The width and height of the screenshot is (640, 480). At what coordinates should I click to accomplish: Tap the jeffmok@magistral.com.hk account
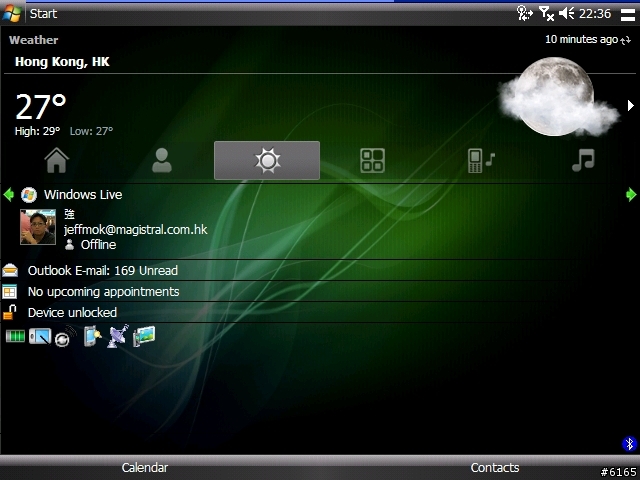136,229
